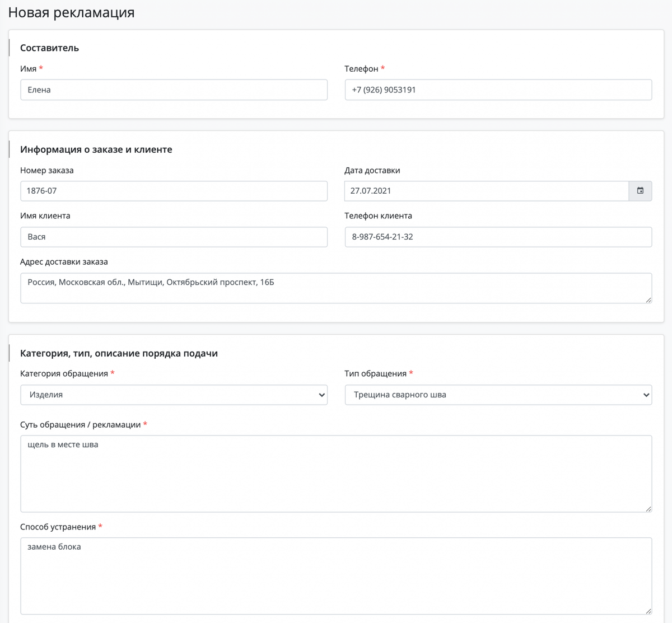Screen dimensions: 672x623
Task: Expand the Категория обращения dropdown
Action: [x=174, y=395]
